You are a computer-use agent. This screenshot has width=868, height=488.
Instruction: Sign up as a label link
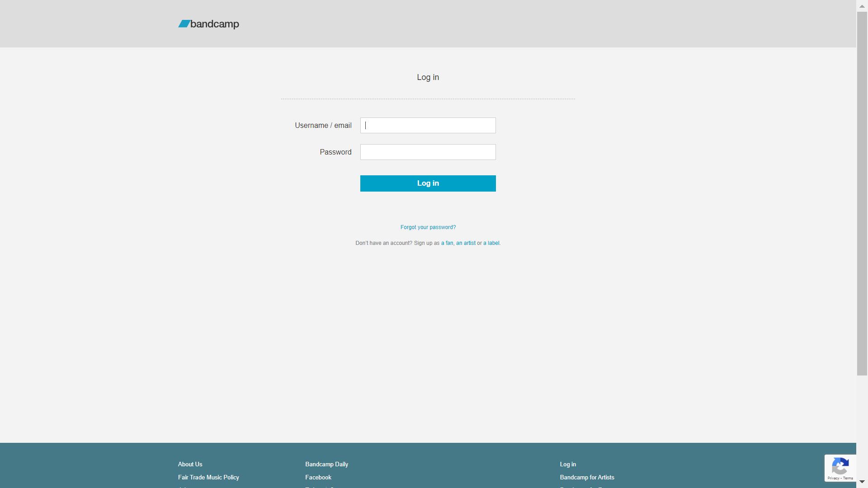coord(491,243)
